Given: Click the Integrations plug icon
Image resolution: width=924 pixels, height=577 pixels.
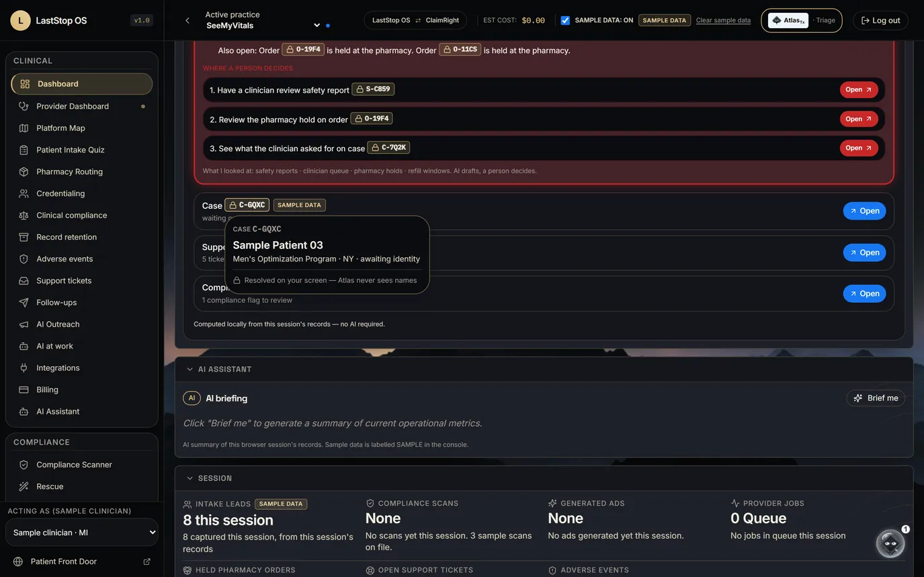Looking at the screenshot, I should coord(24,368).
